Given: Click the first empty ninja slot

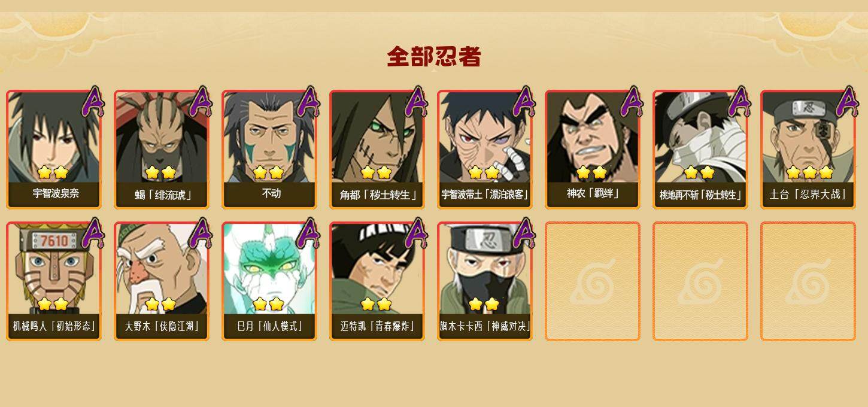Looking at the screenshot, I should click(x=593, y=281).
